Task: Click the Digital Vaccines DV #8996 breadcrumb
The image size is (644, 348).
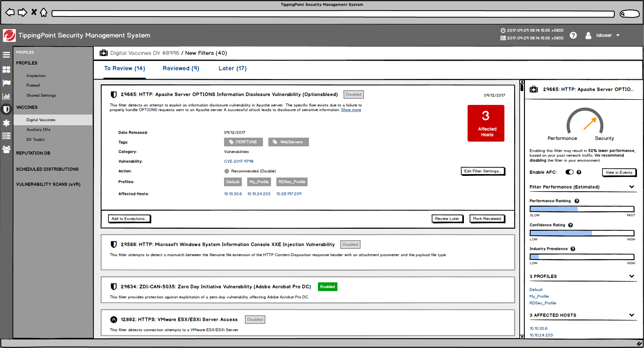Action: 145,53
